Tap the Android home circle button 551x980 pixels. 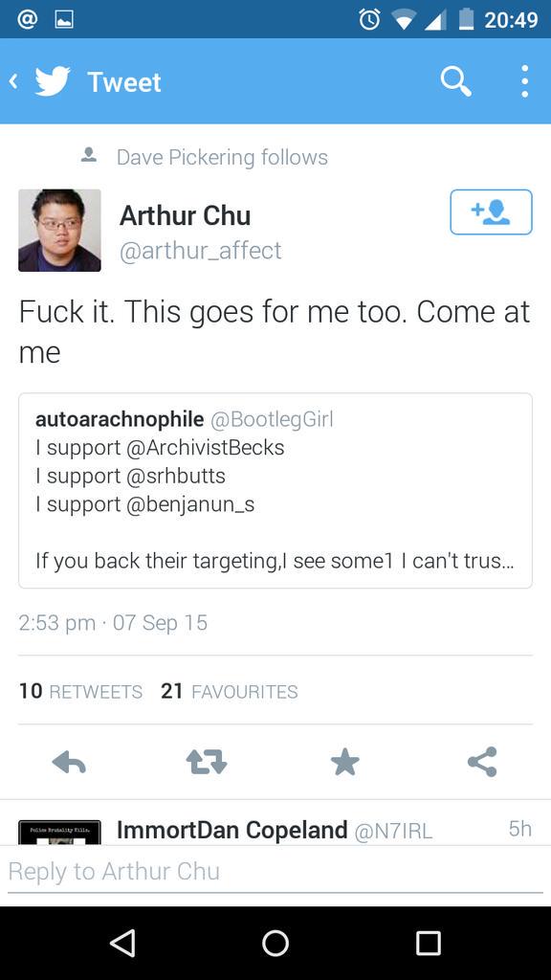(275, 943)
